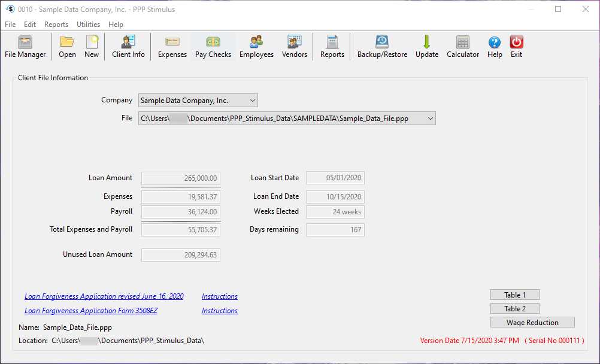Screen dimensions: 600x364
Task: Expand the Company dropdown list
Action: pyautogui.click(x=252, y=101)
